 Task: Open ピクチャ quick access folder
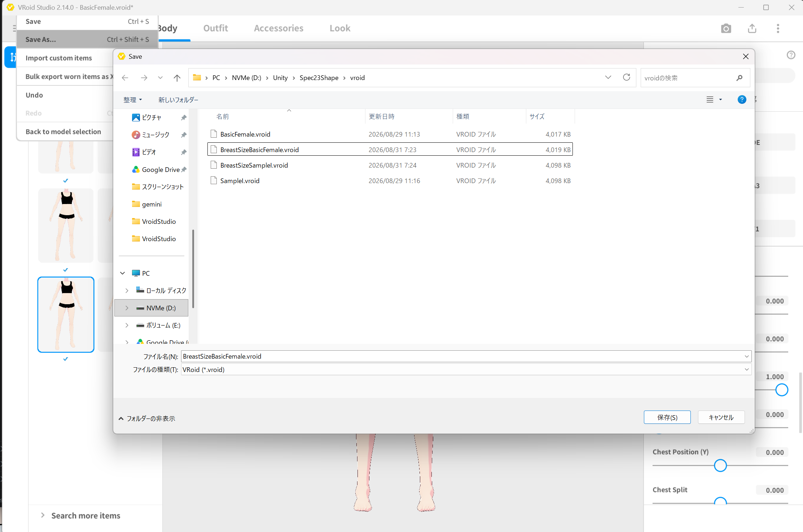152,118
